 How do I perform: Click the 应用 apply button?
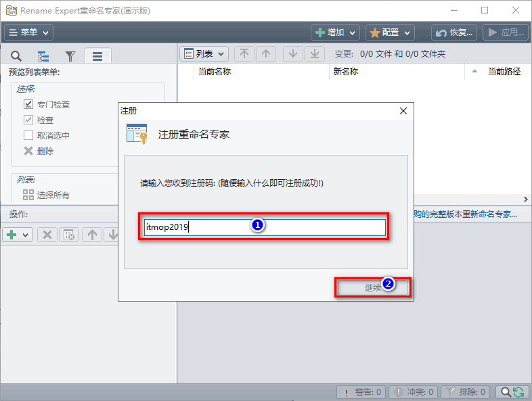(x=506, y=32)
